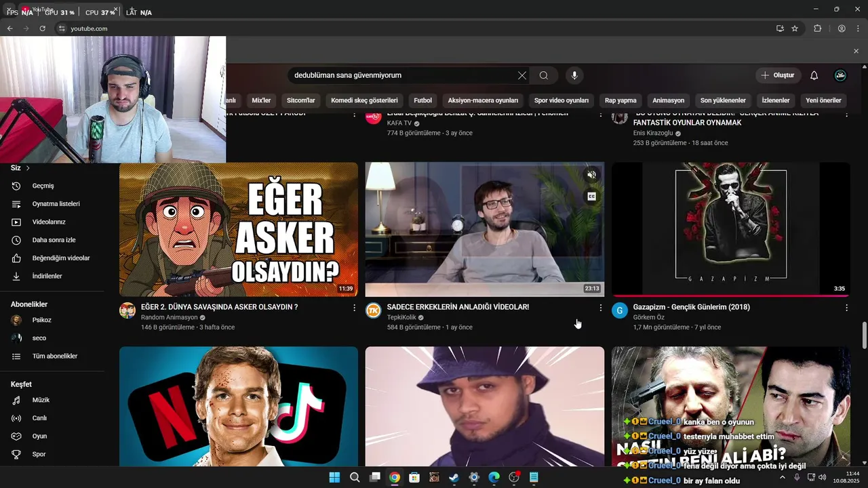Select the Komedi skeç gösterileri chip
Screen dimensions: 868x488
(364, 100)
